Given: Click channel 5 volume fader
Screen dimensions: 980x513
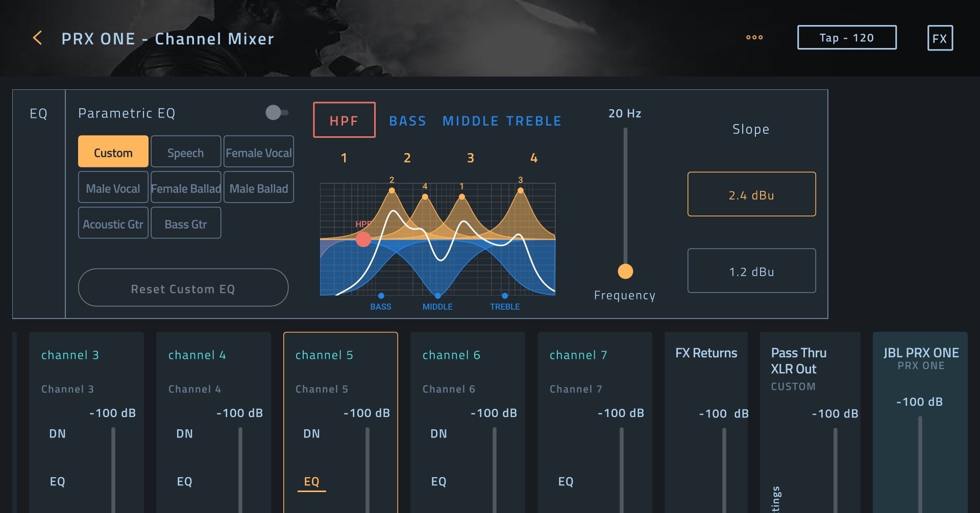Looking at the screenshot, I should tap(367, 470).
